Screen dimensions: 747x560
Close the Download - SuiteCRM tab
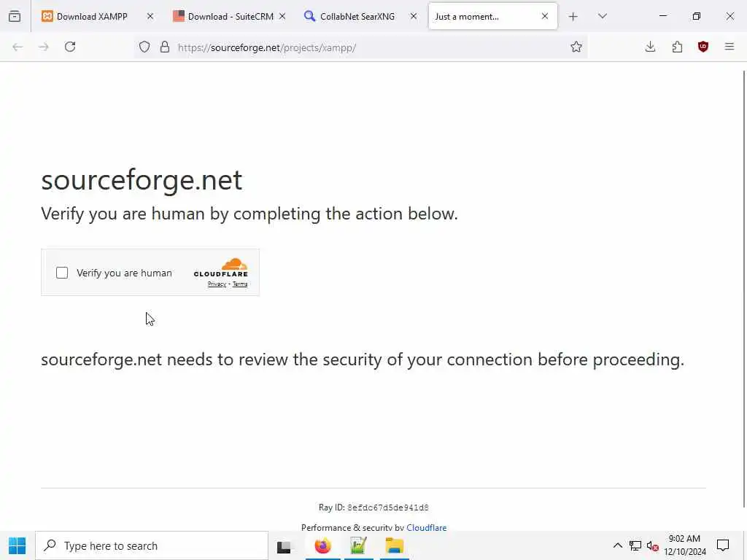click(282, 16)
